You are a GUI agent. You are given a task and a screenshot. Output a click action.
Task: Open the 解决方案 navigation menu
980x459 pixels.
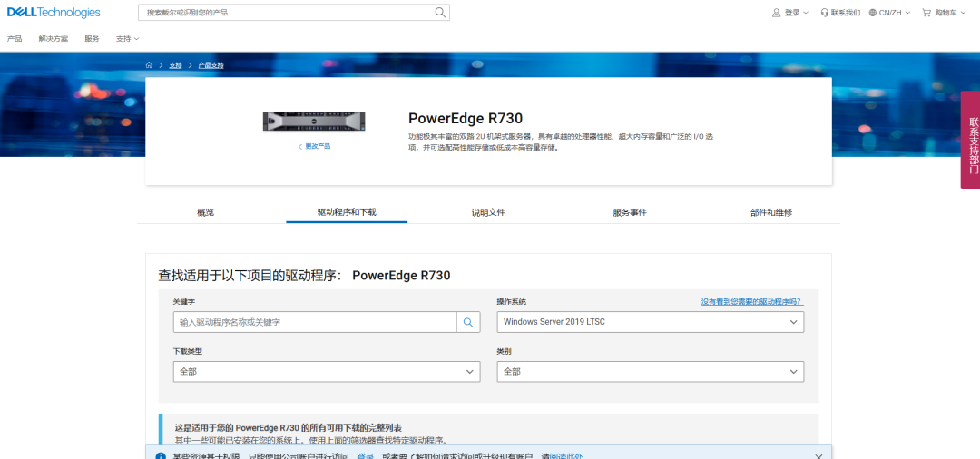[54, 39]
